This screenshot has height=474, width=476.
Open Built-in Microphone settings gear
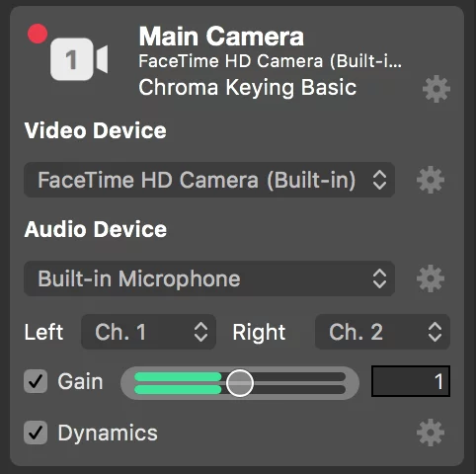[x=431, y=278]
